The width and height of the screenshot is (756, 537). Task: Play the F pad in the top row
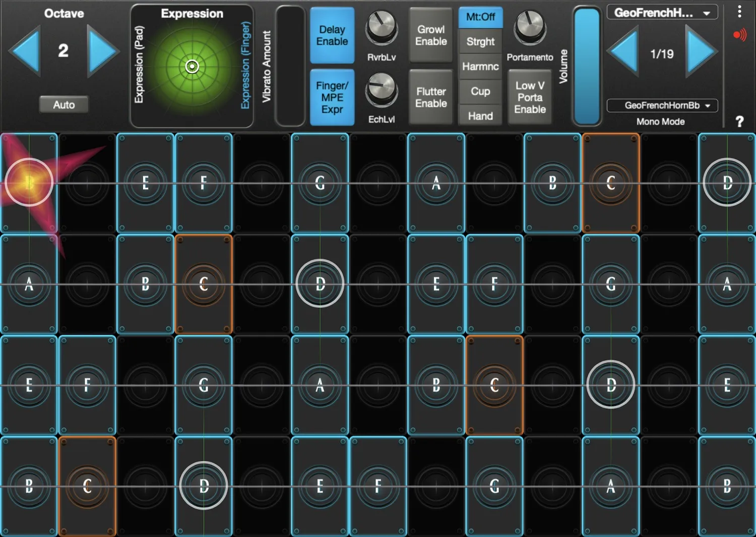coord(204,183)
